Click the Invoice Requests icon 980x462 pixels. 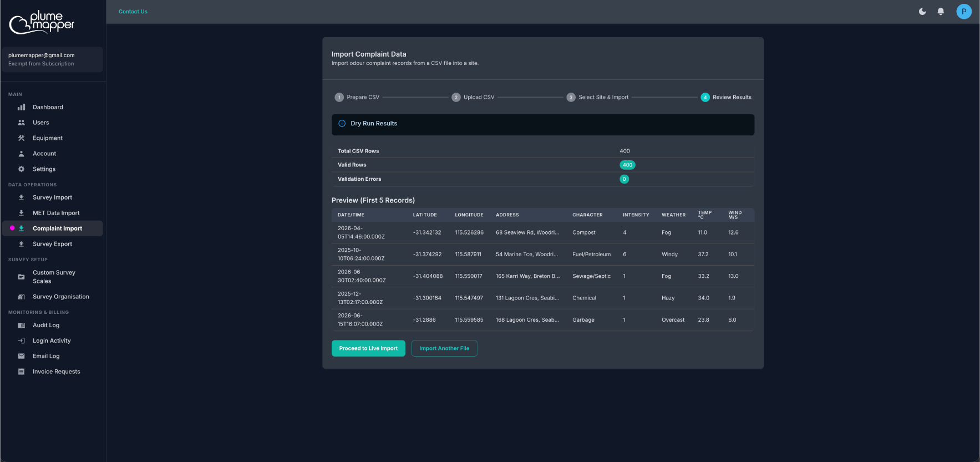tap(22, 372)
